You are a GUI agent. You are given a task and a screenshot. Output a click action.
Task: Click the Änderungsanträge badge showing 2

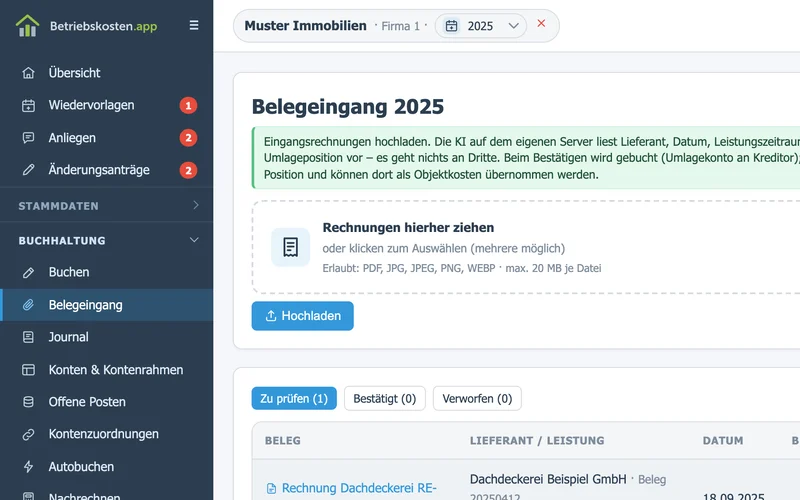click(188, 170)
